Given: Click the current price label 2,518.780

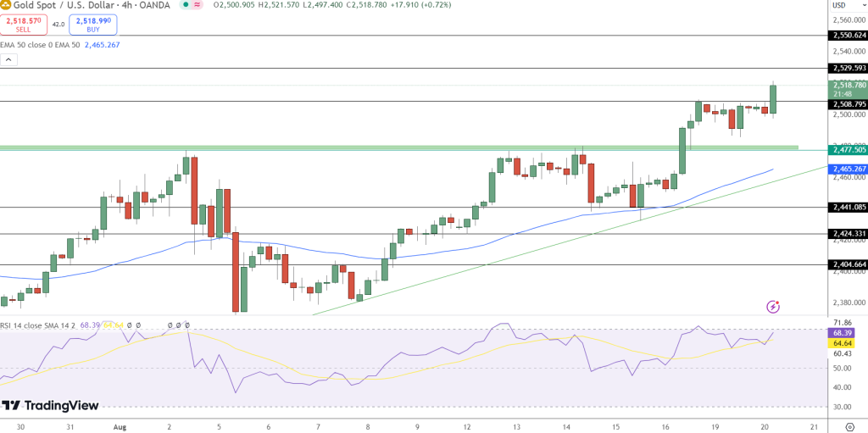Looking at the screenshot, I should [x=848, y=85].
